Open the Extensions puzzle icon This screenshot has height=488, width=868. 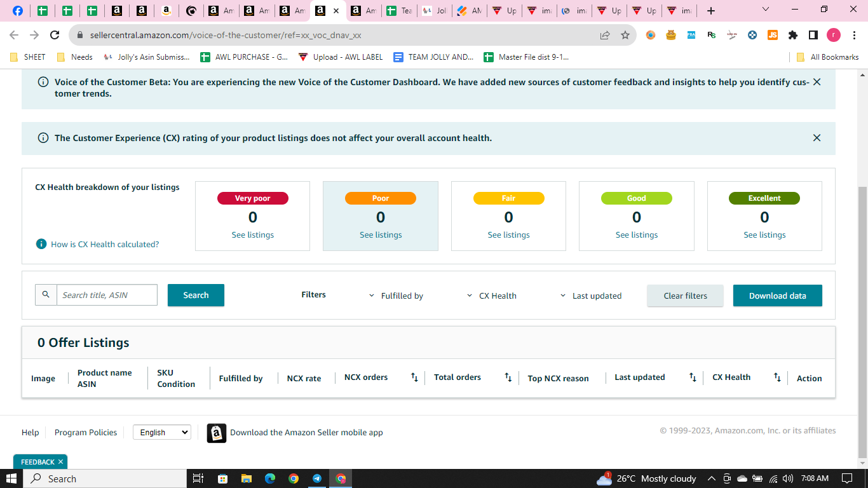click(792, 35)
